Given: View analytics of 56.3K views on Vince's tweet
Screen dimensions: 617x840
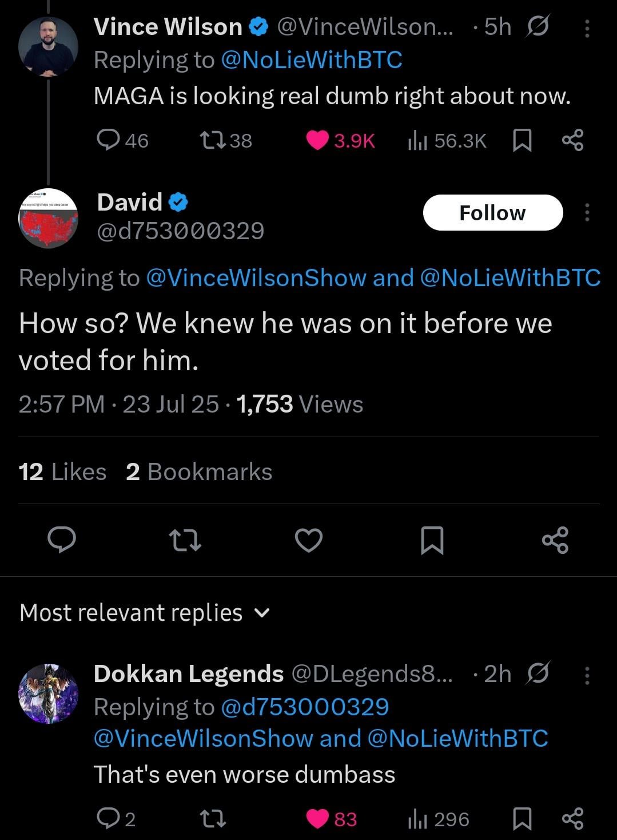Looking at the screenshot, I should pos(447,141).
